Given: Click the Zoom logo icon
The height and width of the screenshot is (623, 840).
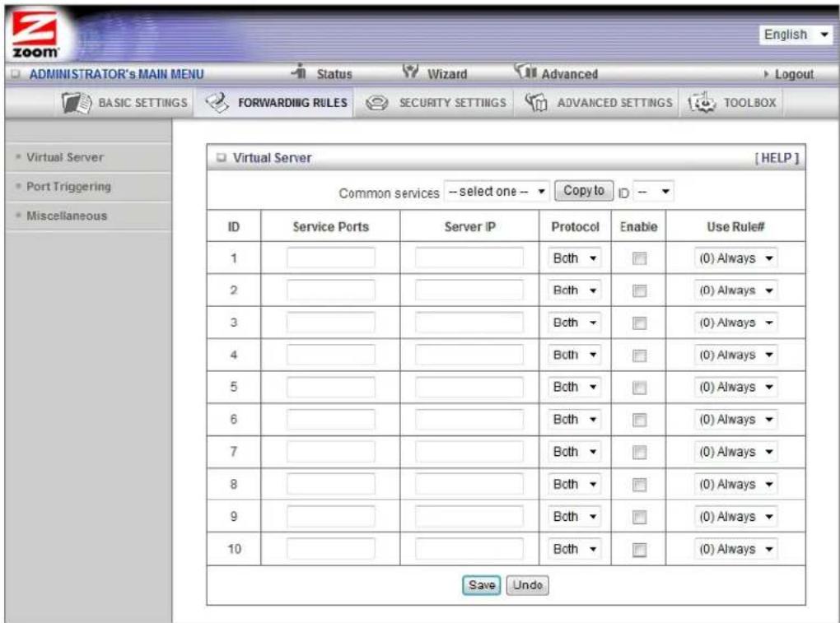Looking at the screenshot, I should pyautogui.click(x=35, y=35).
